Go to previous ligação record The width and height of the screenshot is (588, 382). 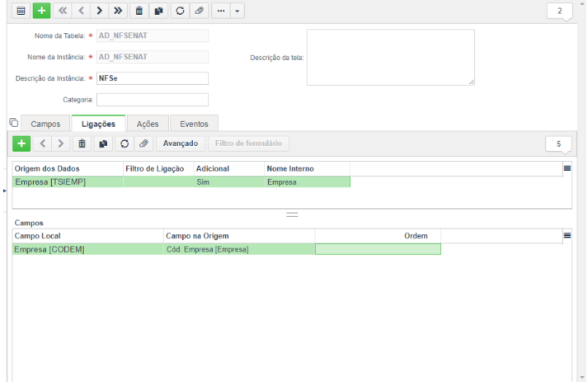coord(42,144)
